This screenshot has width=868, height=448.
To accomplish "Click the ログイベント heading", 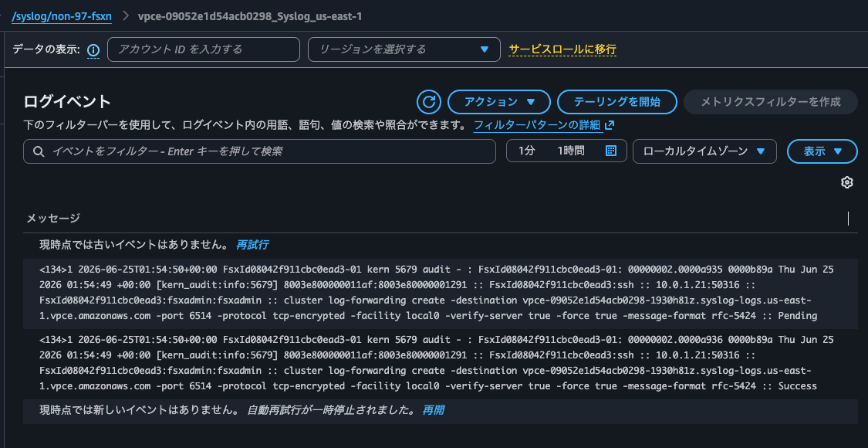I will point(67,102).
